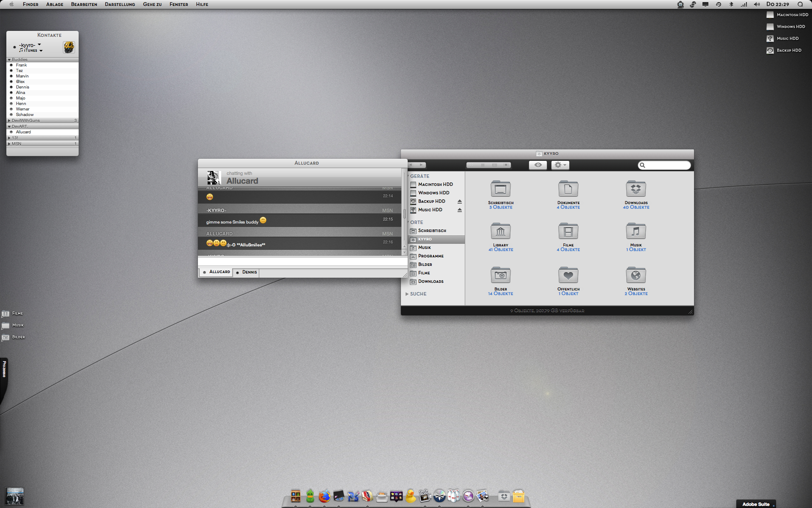The image size is (812, 508).
Task: Open the Darstellung menu
Action: [x=120, y=4]
